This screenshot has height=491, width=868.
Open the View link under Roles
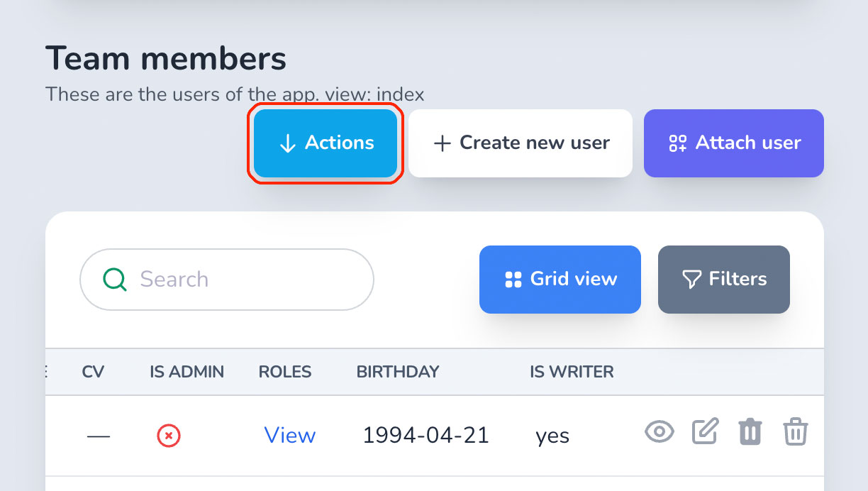click(290, 435)
